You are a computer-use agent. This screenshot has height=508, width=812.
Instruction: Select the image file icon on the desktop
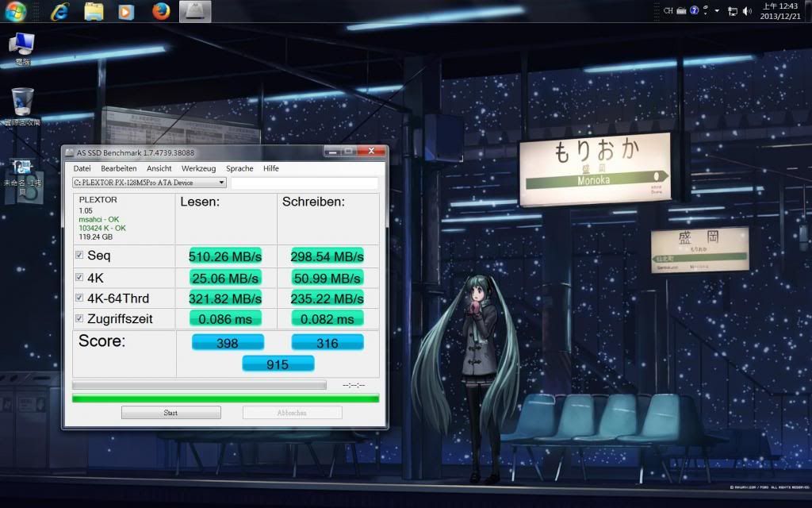tap(22, 176)
